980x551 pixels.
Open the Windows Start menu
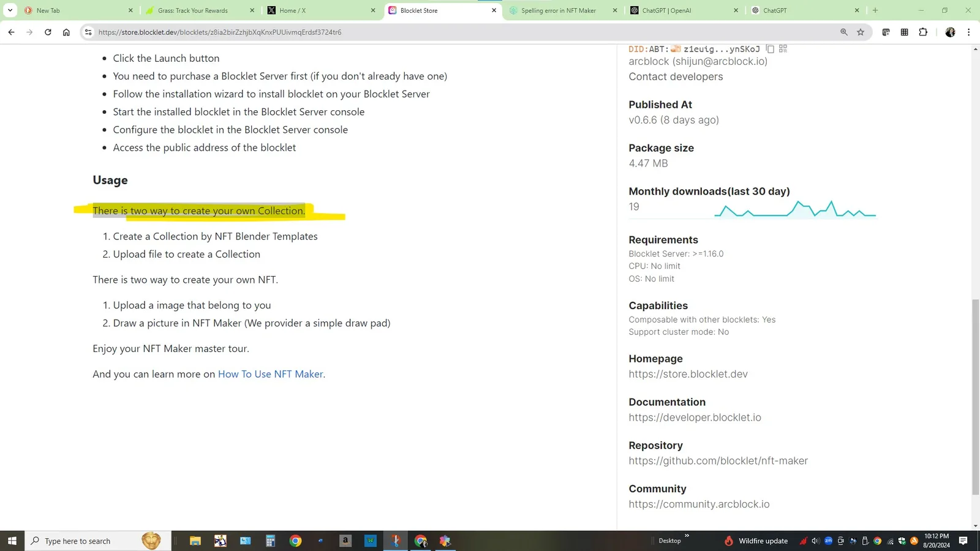[12, 541]
